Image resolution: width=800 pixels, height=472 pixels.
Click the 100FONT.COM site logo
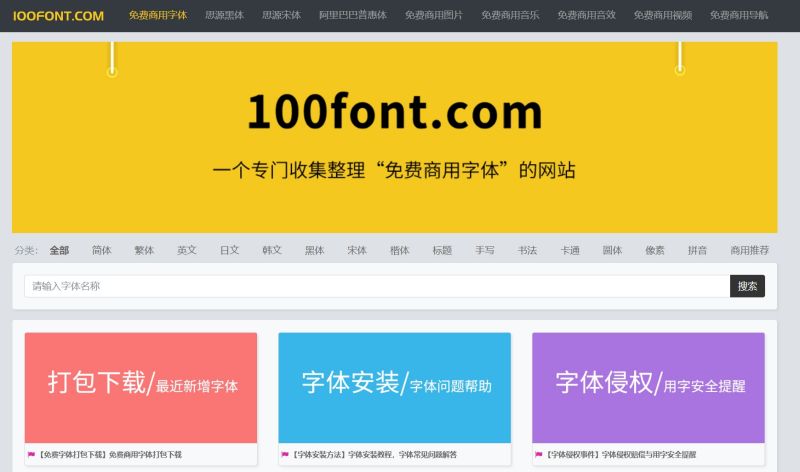(x=58, y=16)
